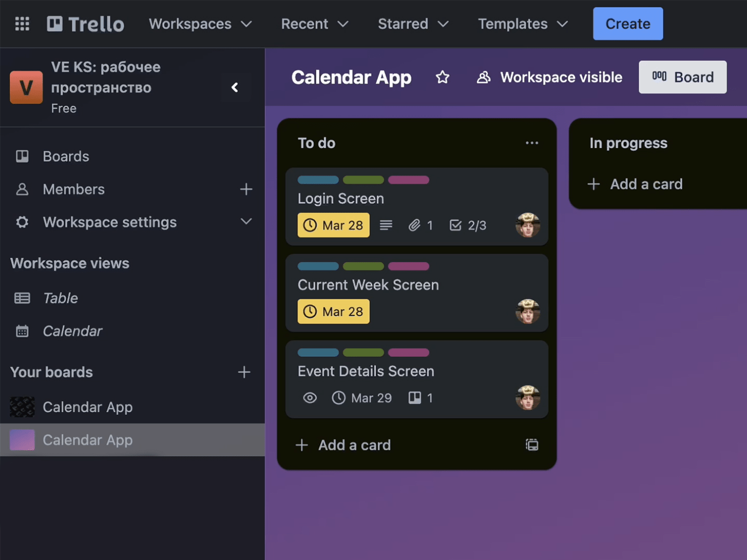Screen dimensions: 747x560
Task: Click the watching eye icon on Event Details Screen
Action: pos(309,398)
